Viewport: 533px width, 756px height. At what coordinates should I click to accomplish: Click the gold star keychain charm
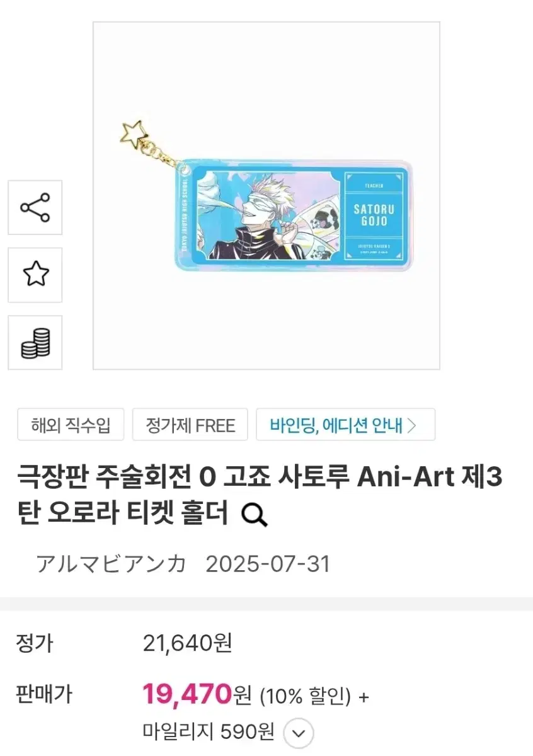click(134, 131)
